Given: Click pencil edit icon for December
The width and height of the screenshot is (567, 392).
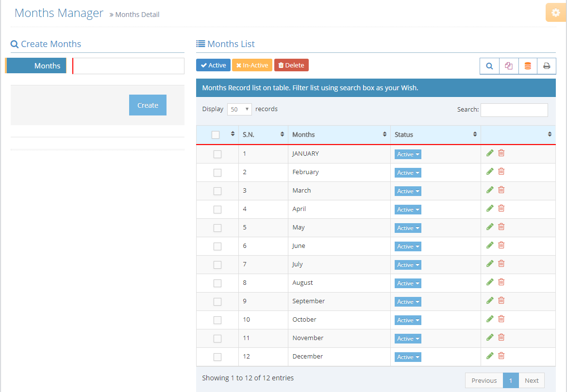Looking at the screenshot, I should point(490,356).
